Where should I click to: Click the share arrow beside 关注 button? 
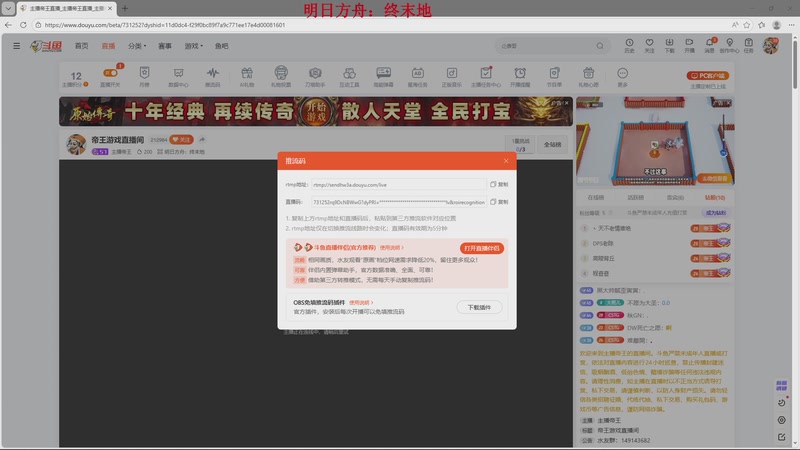click(202, 139)
